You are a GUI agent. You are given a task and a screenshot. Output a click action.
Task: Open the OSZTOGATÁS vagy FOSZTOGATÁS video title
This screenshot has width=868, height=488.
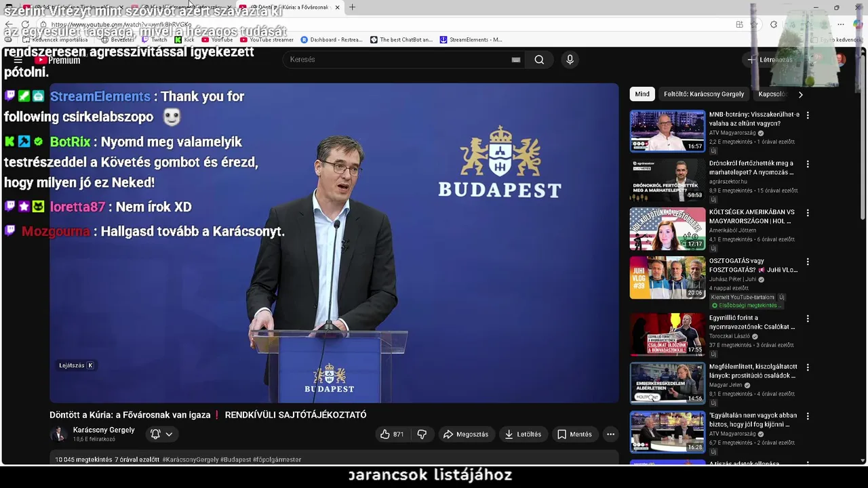point(753,265)
